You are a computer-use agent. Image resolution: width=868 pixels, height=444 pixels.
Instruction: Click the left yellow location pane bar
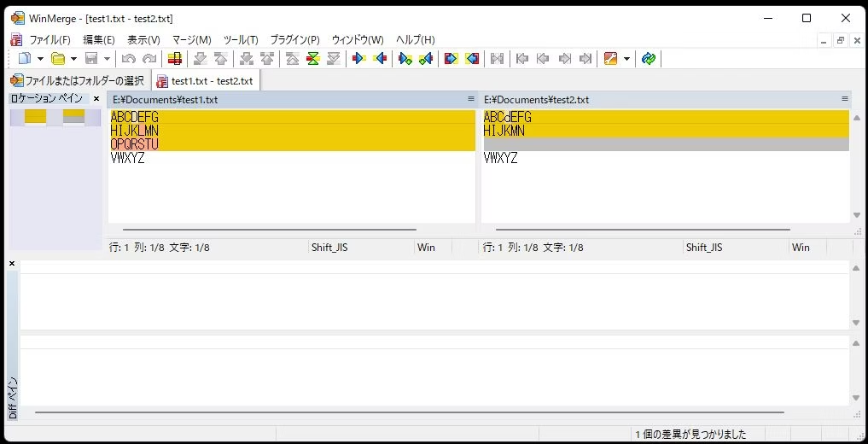36,116
